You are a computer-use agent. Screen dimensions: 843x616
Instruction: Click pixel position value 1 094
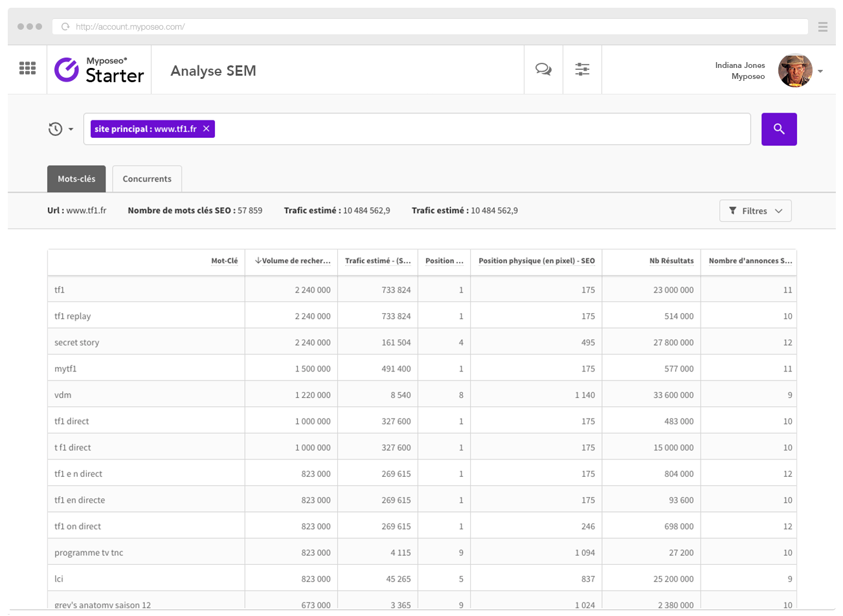585,553
